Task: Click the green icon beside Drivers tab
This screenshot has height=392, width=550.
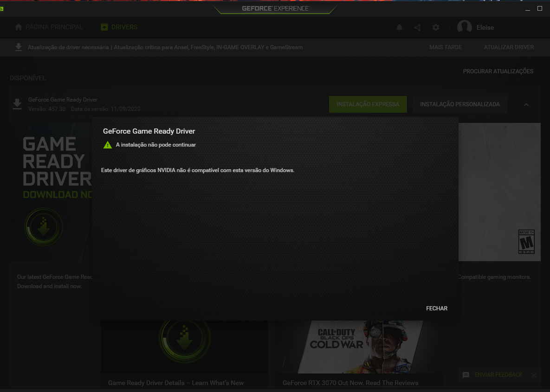Action: (x=104, y=27)
